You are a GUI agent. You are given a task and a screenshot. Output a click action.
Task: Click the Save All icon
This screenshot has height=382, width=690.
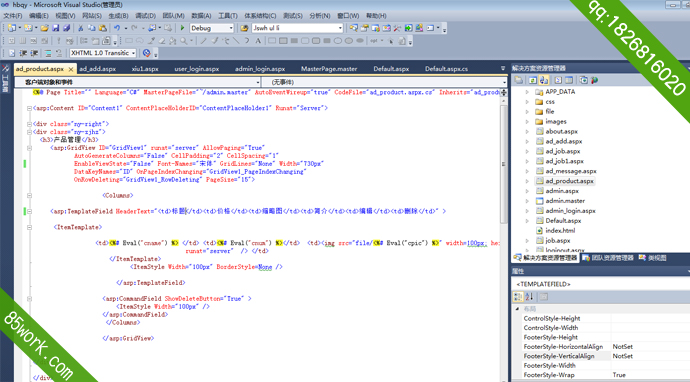(66, 28)
